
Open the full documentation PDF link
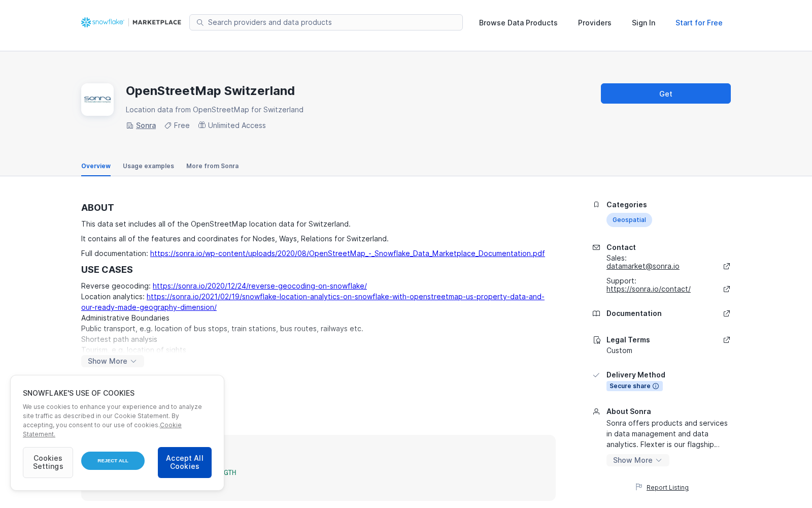[x=348, y=253]
